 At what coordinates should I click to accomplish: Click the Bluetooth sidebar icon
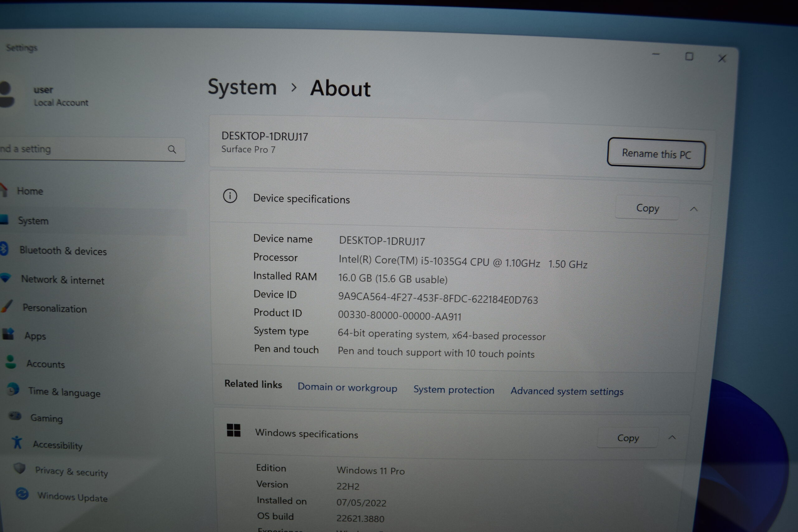coord(4,249)
